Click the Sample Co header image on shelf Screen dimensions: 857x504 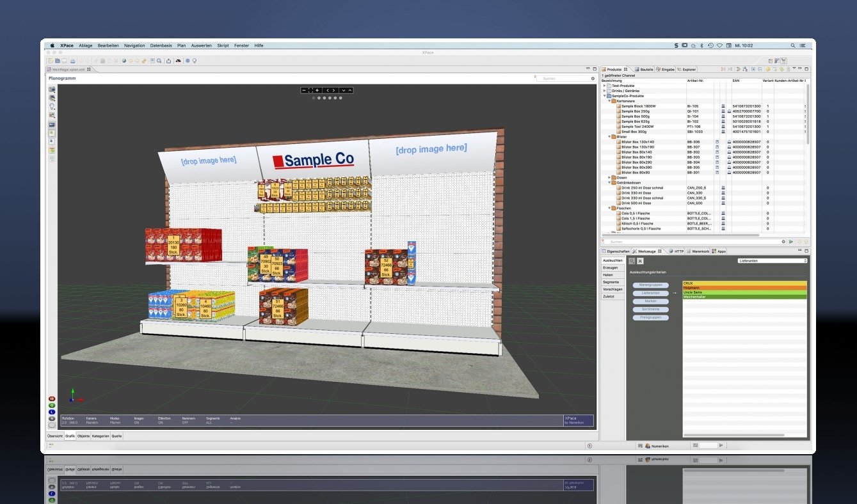pos(314,160)
